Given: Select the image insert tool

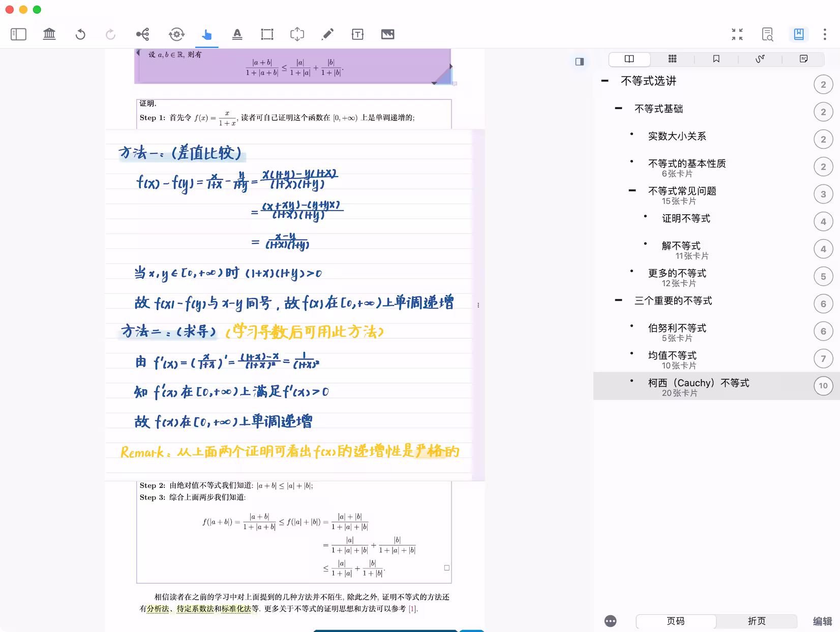Looking at the screenshot, I should click(387, 34).
